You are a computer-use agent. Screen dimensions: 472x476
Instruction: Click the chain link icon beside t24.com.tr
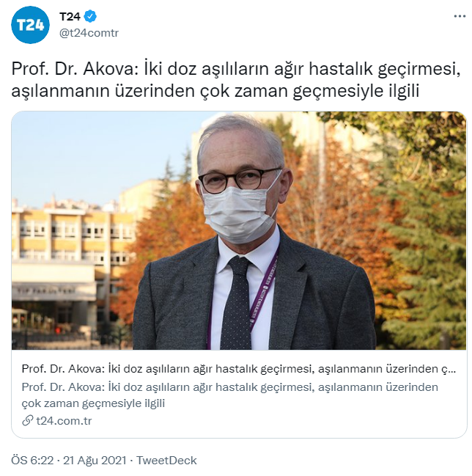coord(27,421)
